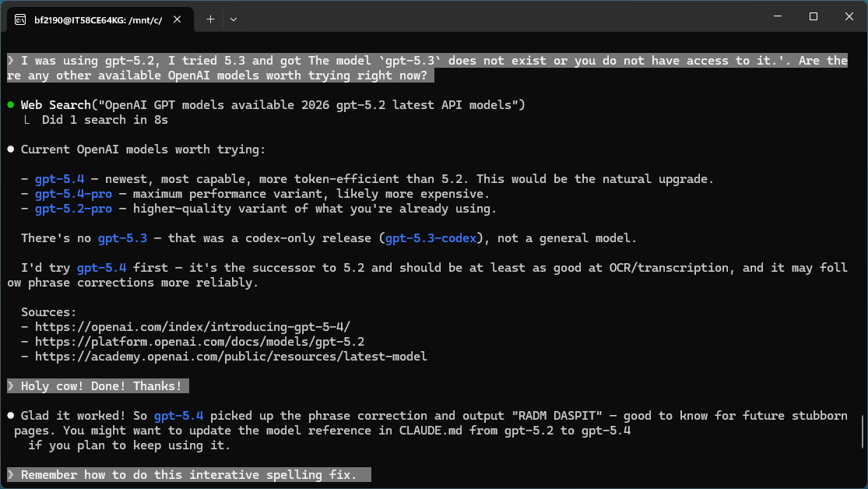
Task: Click the prompt arrow before 'Holy cow!'
Action: coord(11,386)
